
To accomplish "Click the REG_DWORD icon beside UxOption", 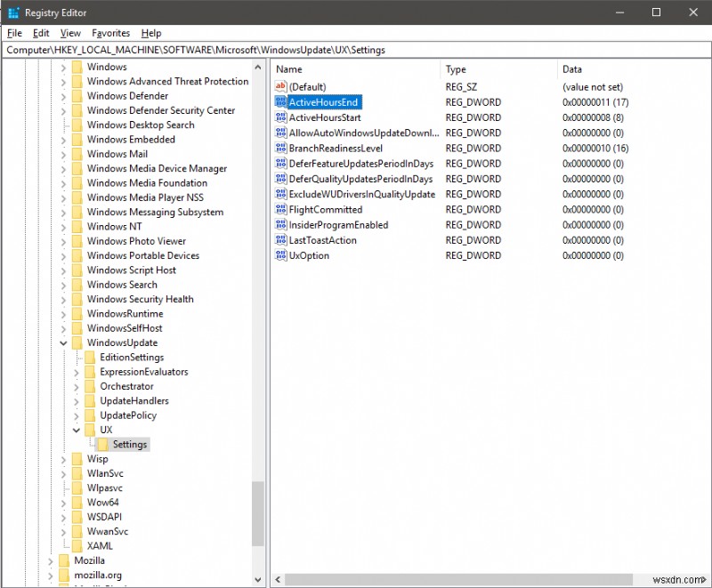I will [281, 255].
